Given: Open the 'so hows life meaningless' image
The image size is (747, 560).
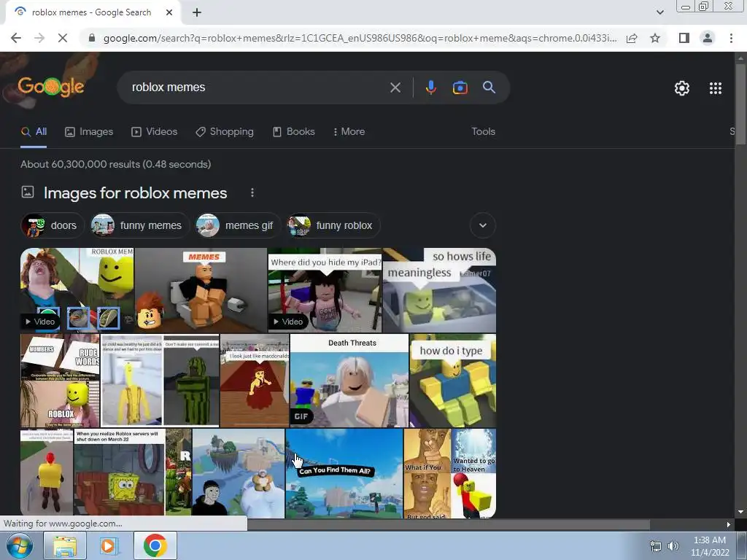Looking at the screenshot, I should point(439,290).
